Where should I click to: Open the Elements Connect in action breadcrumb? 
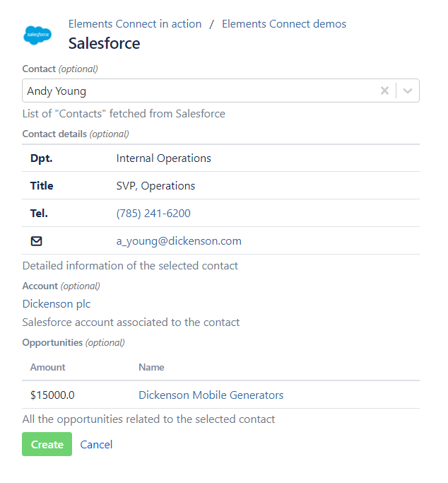pyautogui.click(x=135, y=24)
